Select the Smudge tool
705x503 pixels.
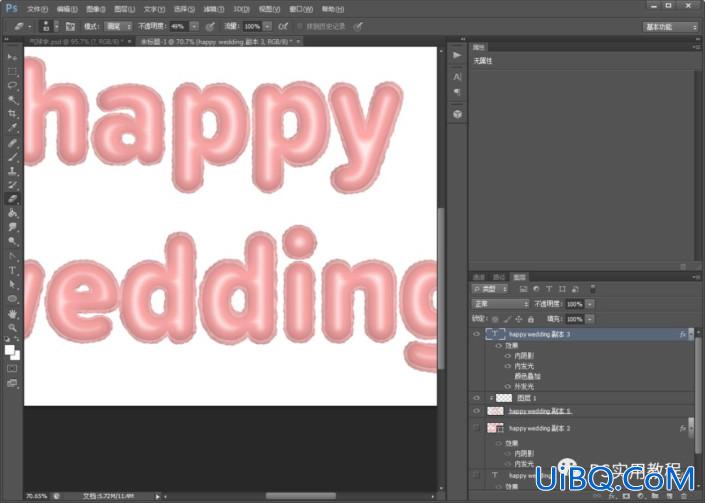click(12, 227)
